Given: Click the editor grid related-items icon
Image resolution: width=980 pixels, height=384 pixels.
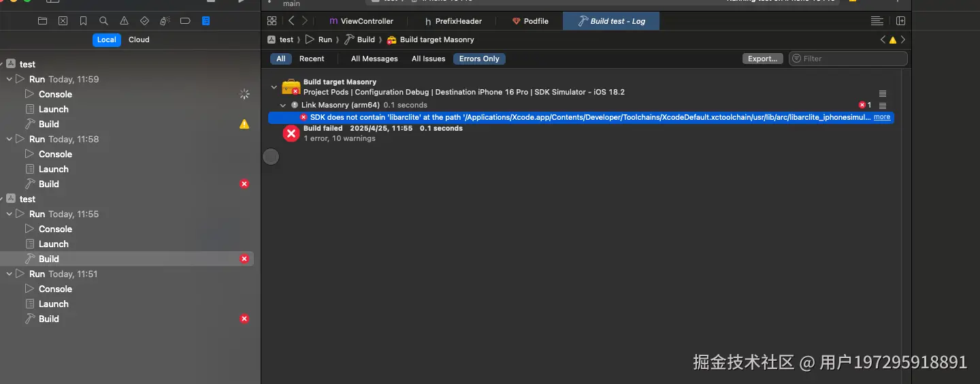Looking at the screenshot, I should click(x=272, y=21).
